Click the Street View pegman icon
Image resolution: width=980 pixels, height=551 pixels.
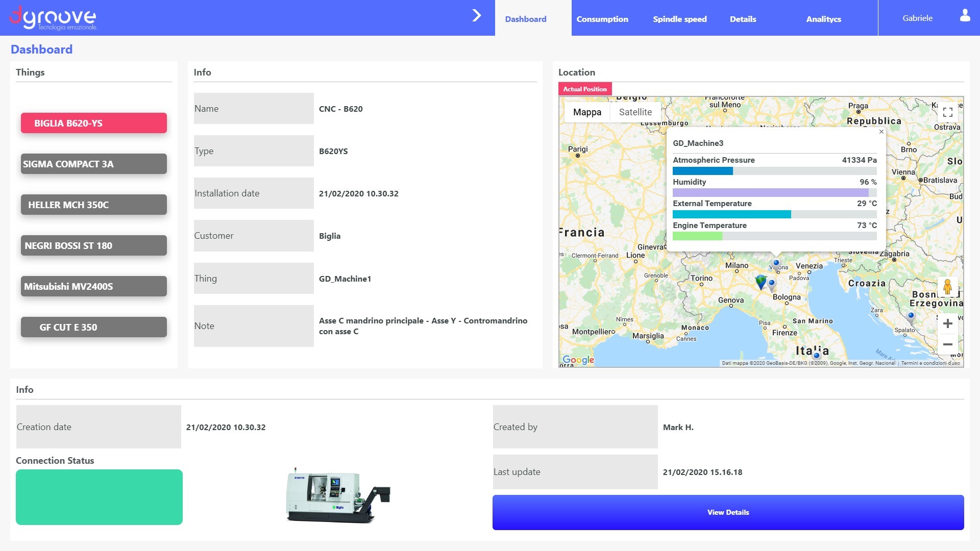(x=947, y=287)
